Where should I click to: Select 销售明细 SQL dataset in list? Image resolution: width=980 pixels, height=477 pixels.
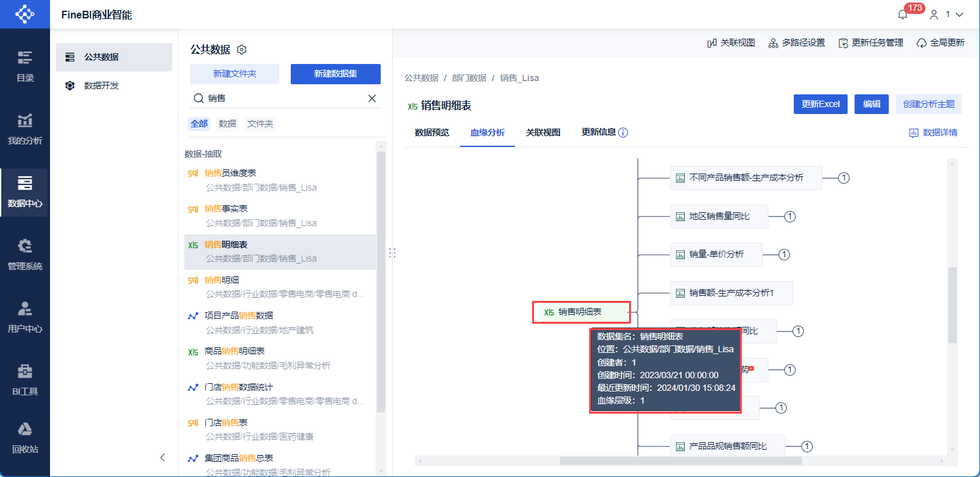click(x=280, y=287)
